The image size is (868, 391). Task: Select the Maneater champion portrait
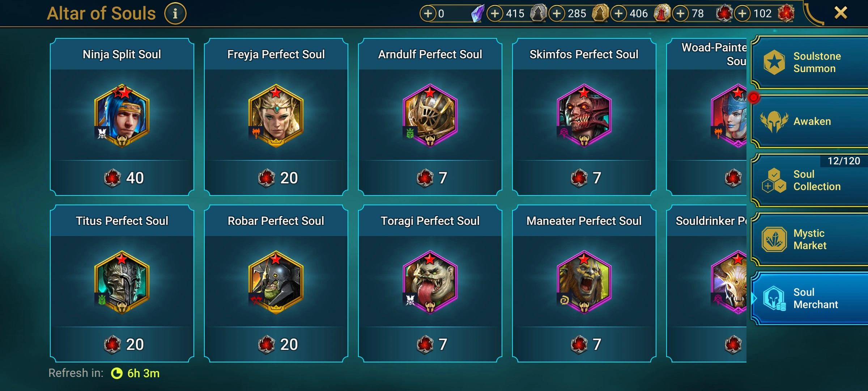tap(584, 282)
